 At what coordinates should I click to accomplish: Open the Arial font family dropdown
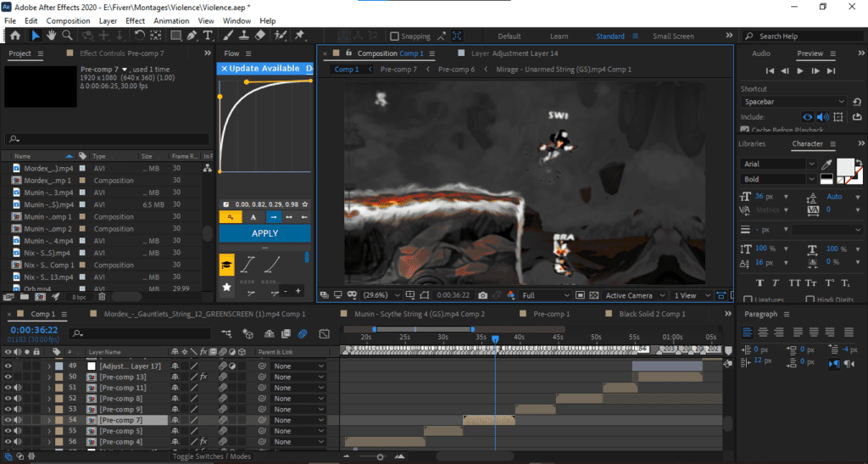[778, 164]
